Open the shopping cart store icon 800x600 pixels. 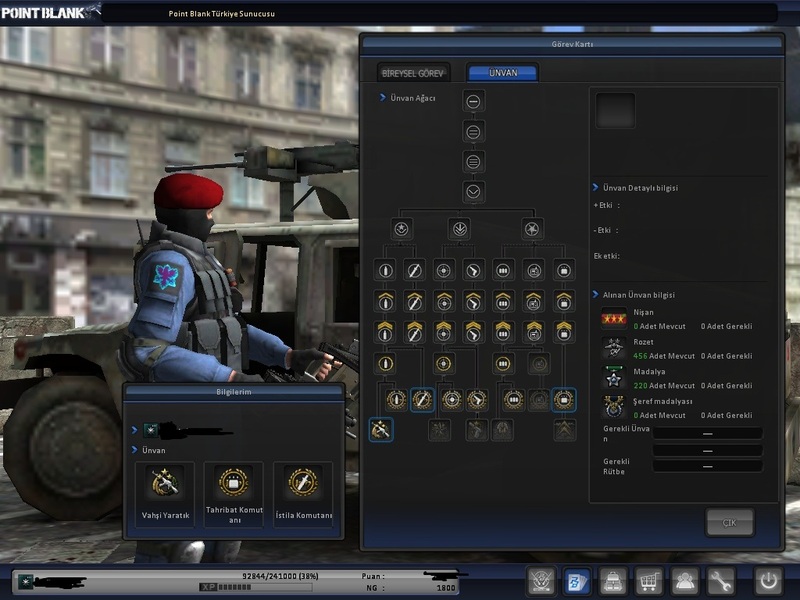[x=648, y=581]
